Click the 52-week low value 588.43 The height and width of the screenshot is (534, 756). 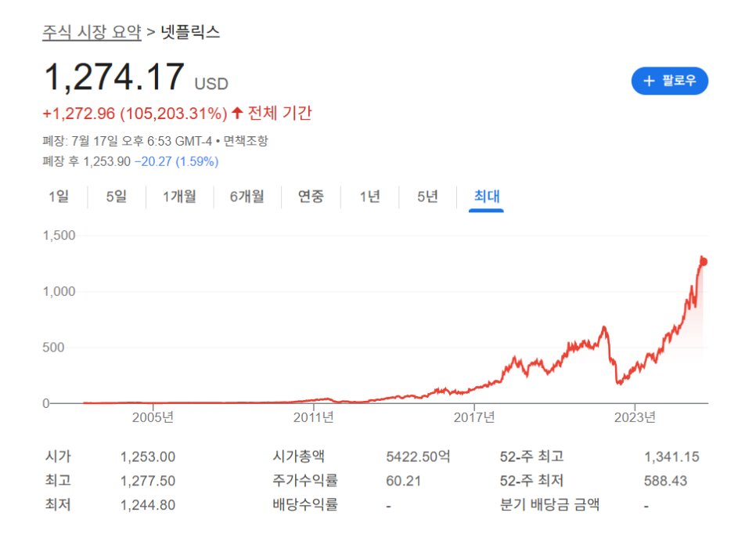point(665,481)
